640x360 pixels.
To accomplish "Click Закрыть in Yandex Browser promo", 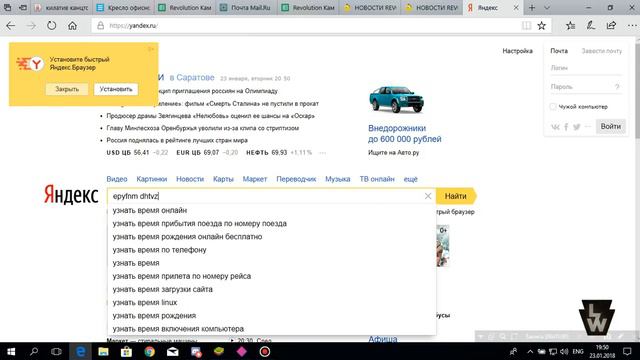I will [67, 89].
